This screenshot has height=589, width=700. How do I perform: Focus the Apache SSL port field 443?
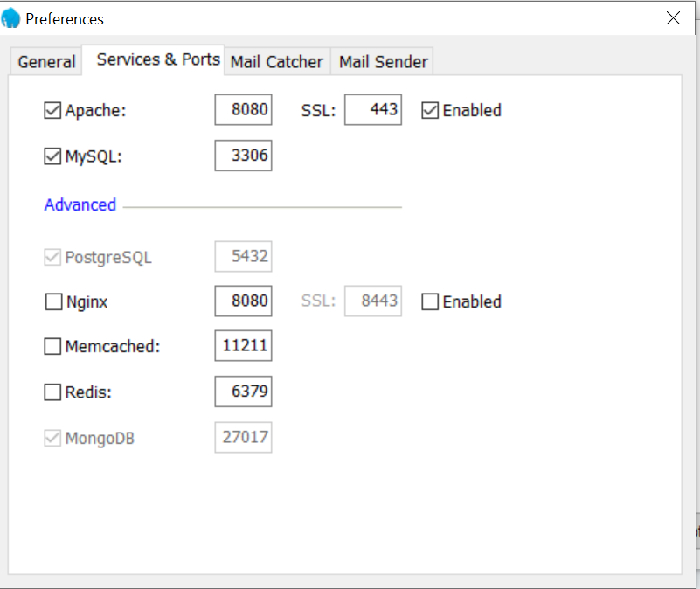pyautogui.click(x=373, y=110)
